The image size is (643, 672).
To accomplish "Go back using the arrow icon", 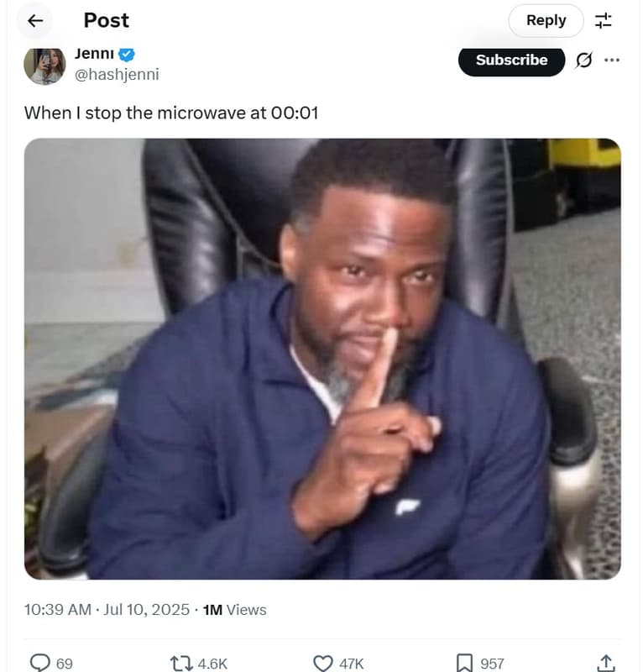I will pos(34,20).
